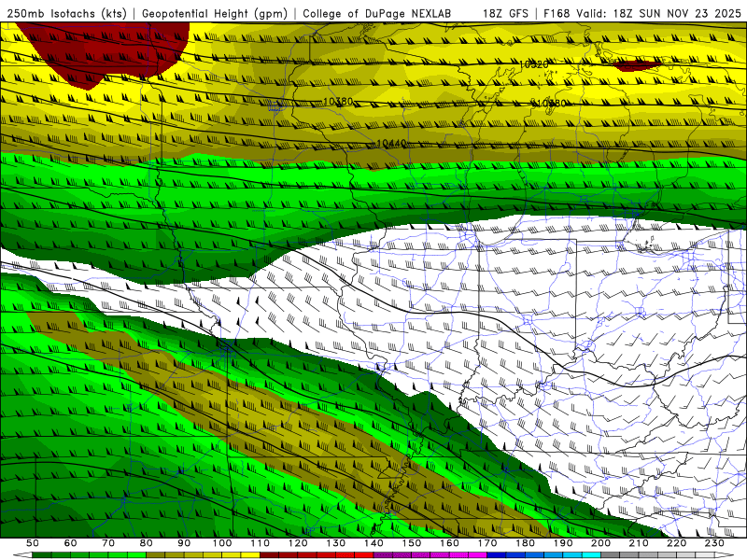Pick the bright red swatch beside purple
The height and width of the screenshot is (560, 747).
pos(364,554)
